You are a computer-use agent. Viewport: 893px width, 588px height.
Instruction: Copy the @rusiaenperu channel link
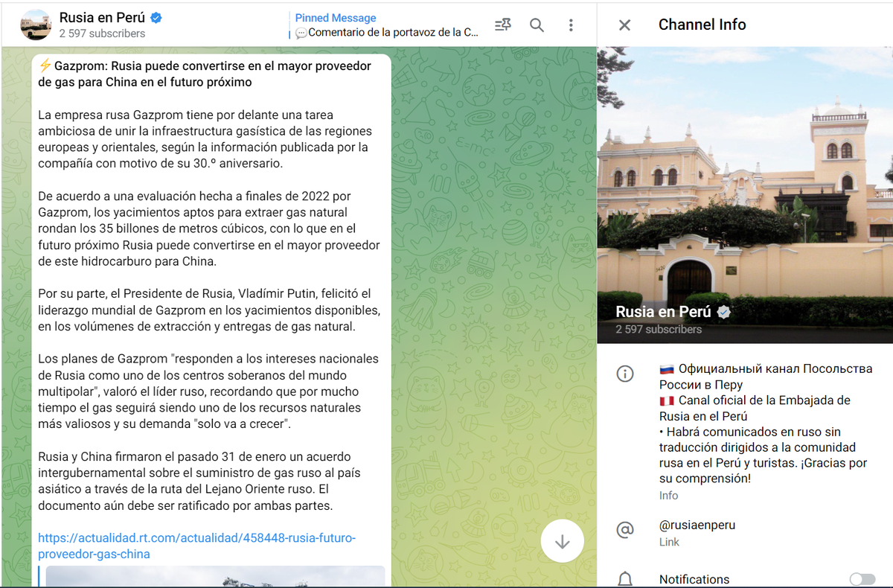pyautogui.click(x=697, y=525)
